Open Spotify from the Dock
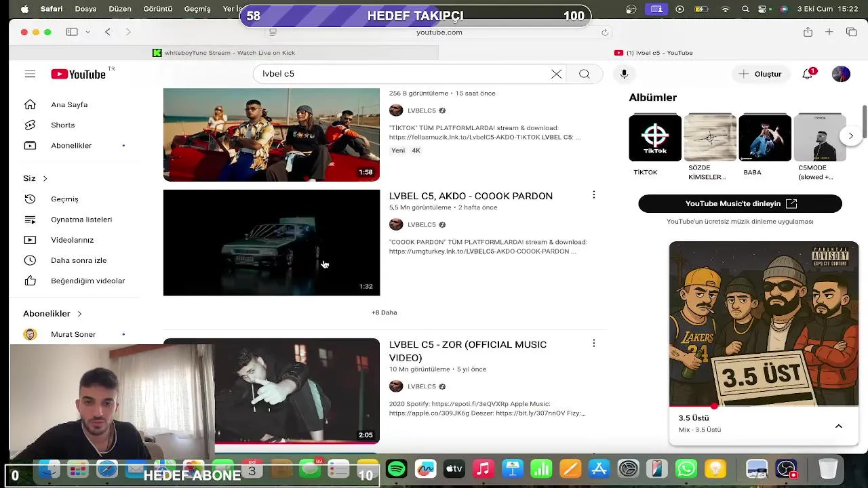Screen dimensions: 868x488 coord(397,468)
